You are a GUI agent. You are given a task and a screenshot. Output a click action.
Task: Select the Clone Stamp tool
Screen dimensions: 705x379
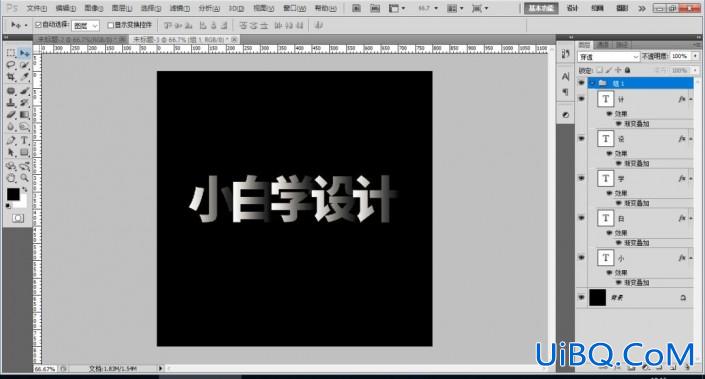coord(11,103)
